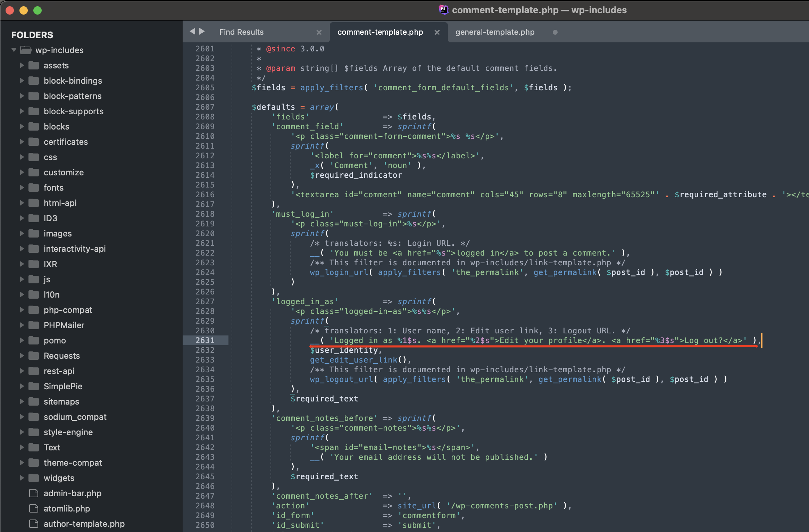
Task: Click the html-api folder icon
Action: point(34,203)
